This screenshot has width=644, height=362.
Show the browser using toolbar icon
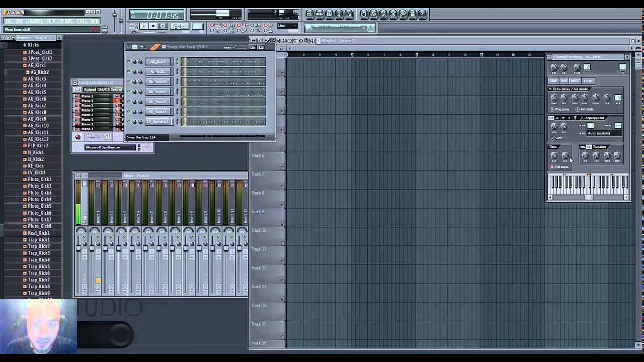coord(338,14)
